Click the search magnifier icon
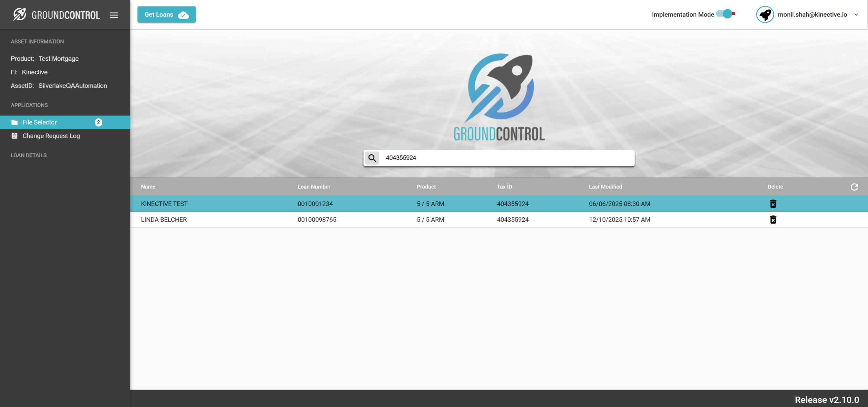 [x=372, y=158]
